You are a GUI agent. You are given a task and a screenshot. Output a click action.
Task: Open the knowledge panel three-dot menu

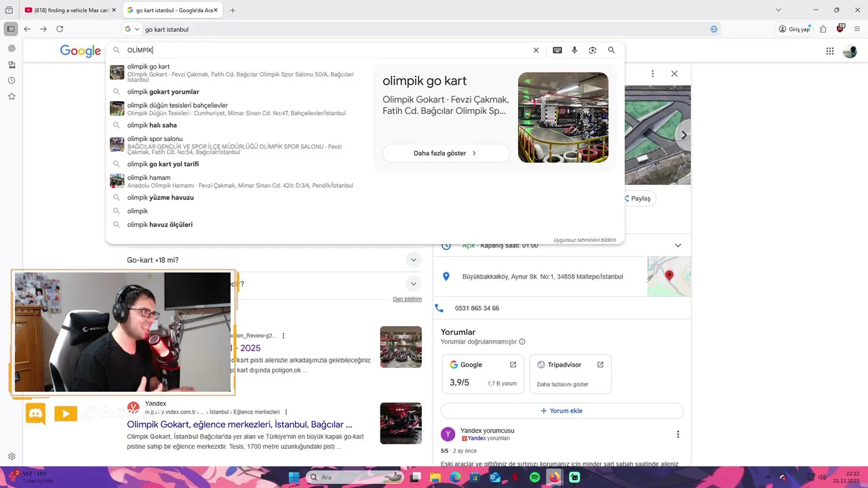click(652, 74)
